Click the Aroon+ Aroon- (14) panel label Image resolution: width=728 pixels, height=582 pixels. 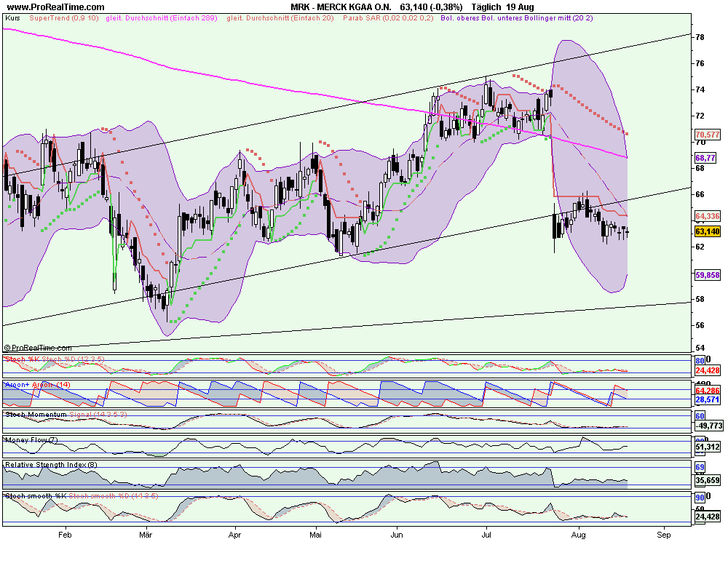(x=38, y=385)
